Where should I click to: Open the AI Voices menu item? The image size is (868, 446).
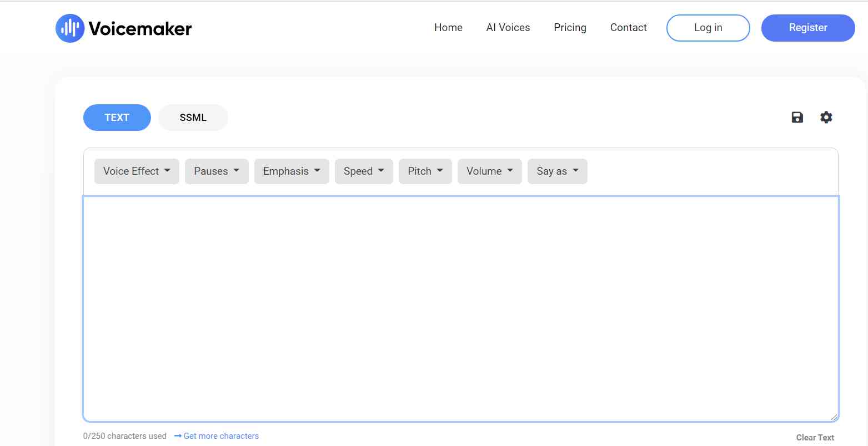click(x=508, y=28)
